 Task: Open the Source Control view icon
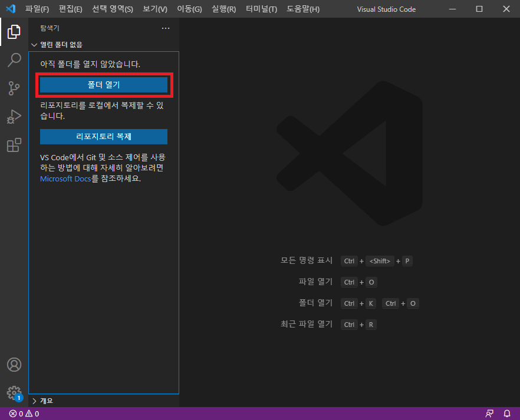coord(14,88)
